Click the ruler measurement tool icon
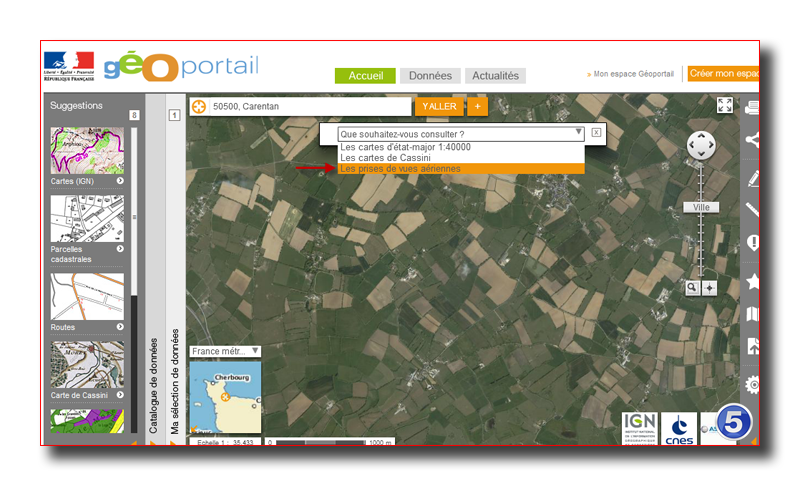The height and width of the screenshot is (486, 800). click(x=753, y=210)
